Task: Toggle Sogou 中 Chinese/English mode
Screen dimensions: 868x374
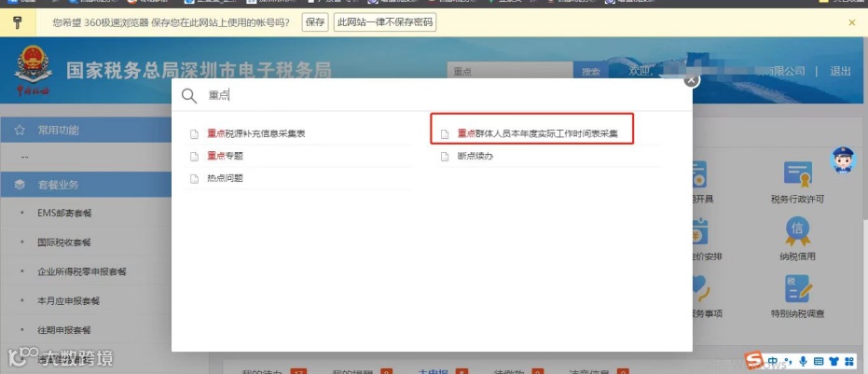Action: tap(773, 361)
